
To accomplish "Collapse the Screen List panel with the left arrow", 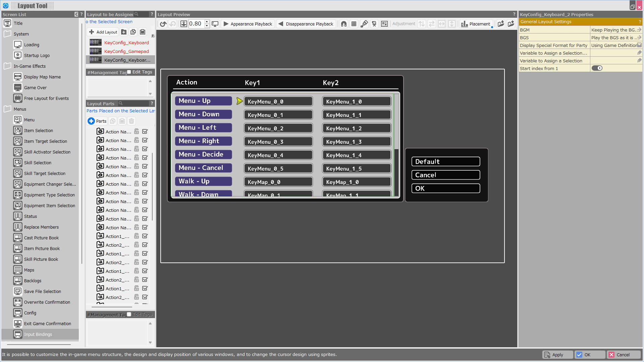I will coord(76,14).
